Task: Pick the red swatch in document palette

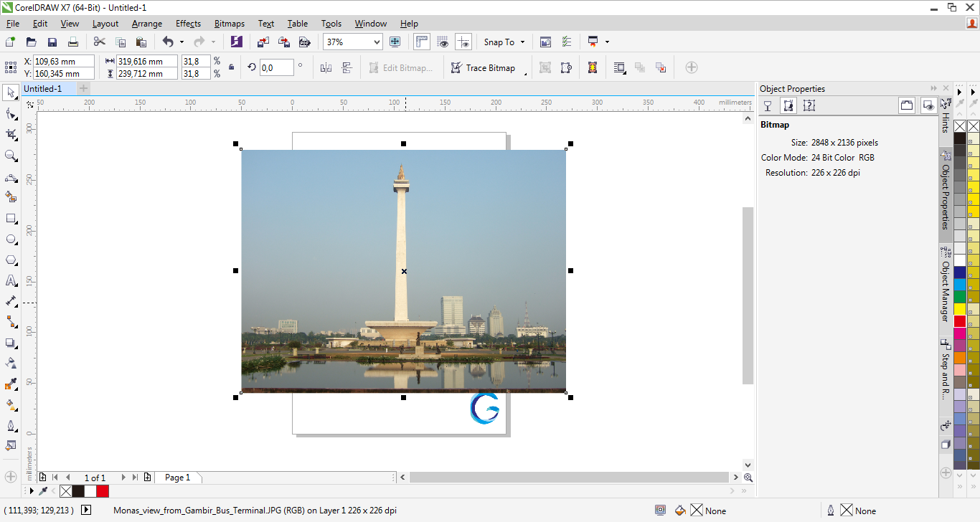Action: click(x=103, y=491)
